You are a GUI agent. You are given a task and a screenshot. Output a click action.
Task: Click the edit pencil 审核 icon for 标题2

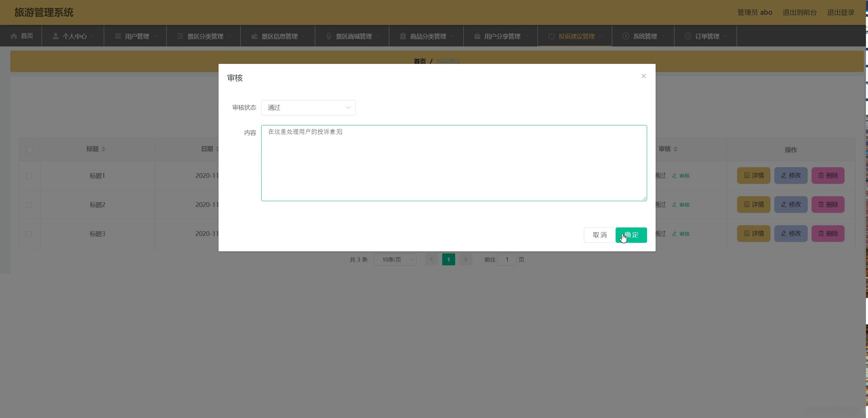(674, 205)
